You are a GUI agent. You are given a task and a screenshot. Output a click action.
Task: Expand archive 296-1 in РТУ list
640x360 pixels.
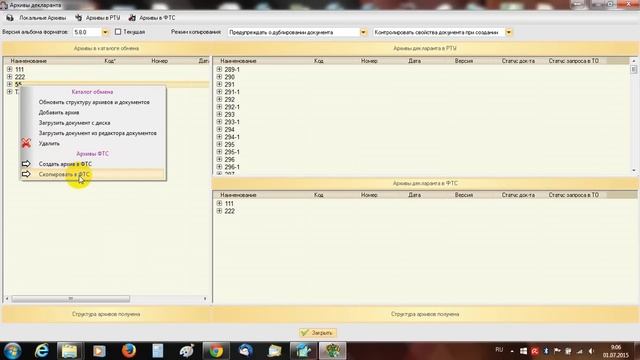tap(219, 167)
